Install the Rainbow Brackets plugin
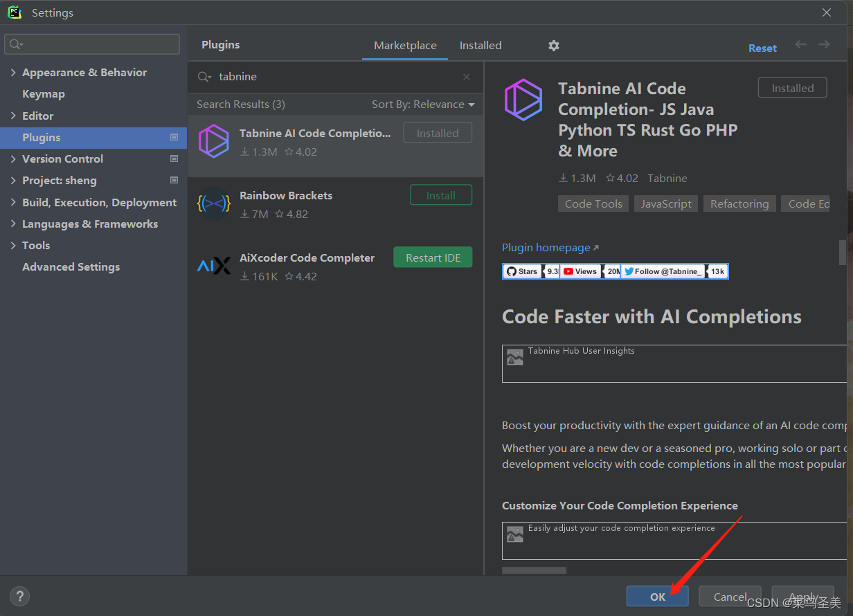Image resolution: width=853 pixels, height=616 pixels. point(441,195)
